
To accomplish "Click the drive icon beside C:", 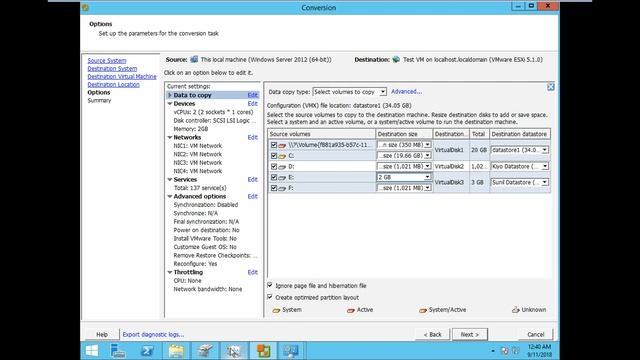I will point(282,156).
